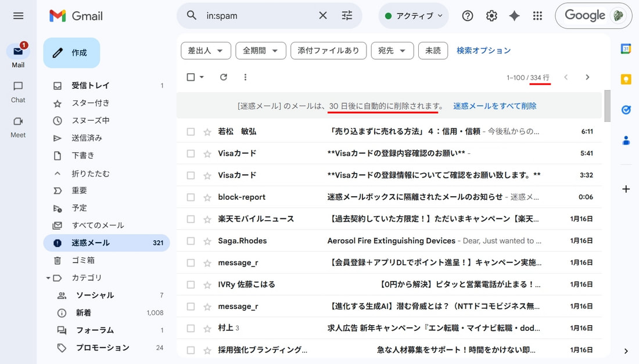The width and height of the screenshot is (639, 364).
Task: Open the Gmail main menu hamburger icon
Action: click(18, 16)
